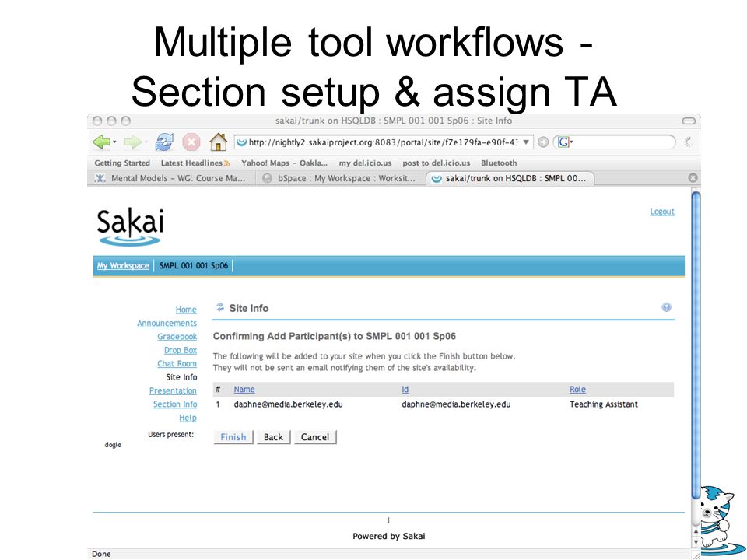Viewport: 747px width, 560px height.
Task: Click the Done status bar text
Action: click(x=101, y=554)
